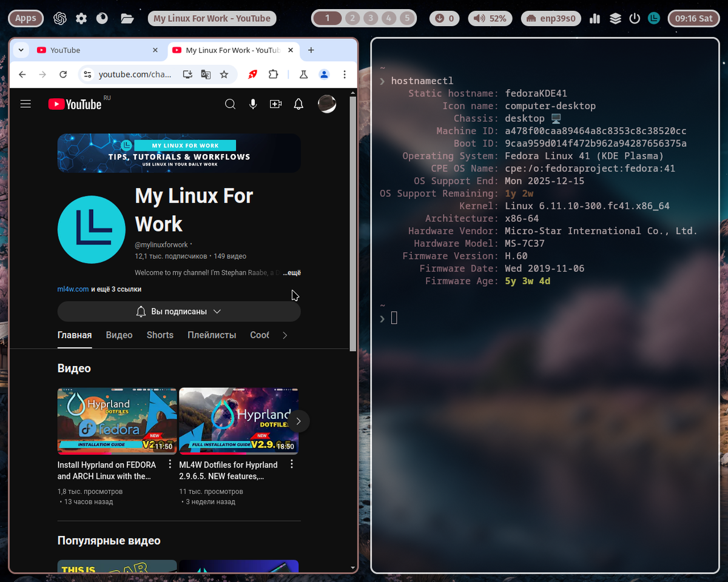Viewport: 728px width, 582px height.
Task: Open the file manager folder icon
Action: tap(127, 18)
